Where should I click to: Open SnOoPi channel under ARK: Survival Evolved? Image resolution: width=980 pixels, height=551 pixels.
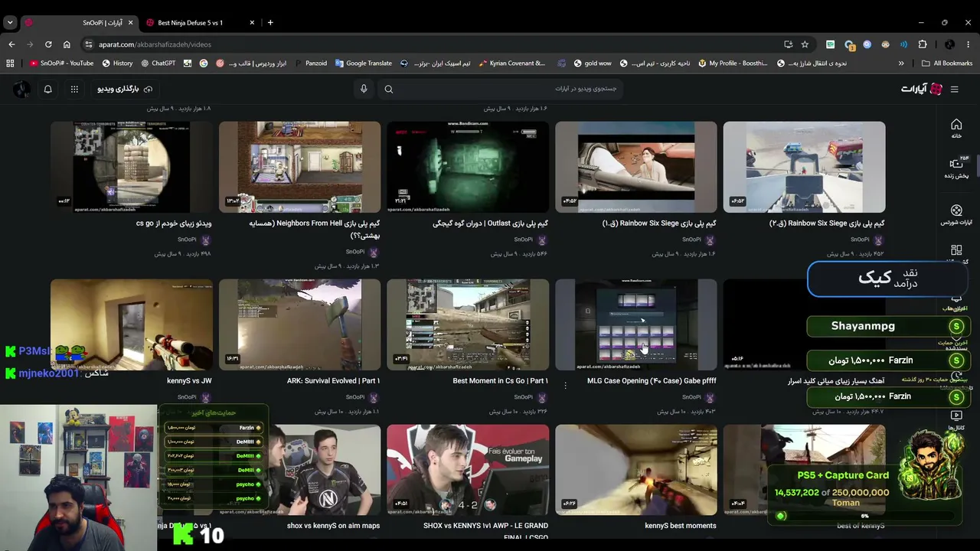tap(355, 397)
